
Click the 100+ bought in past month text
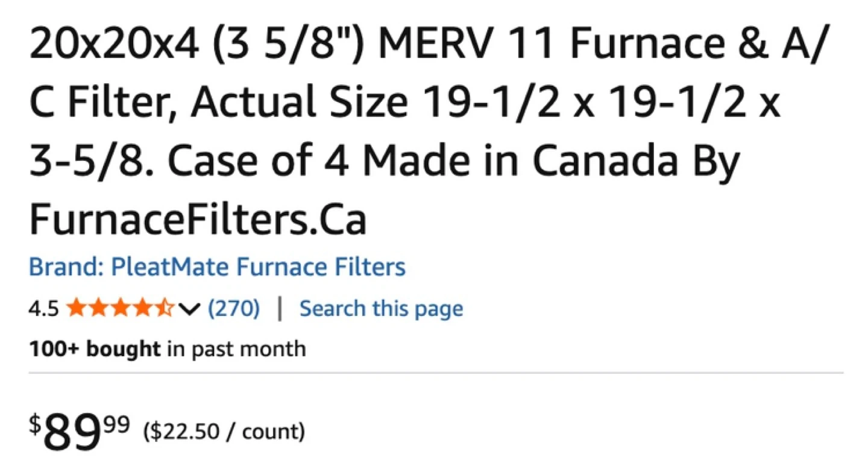[x=167, y=348]
